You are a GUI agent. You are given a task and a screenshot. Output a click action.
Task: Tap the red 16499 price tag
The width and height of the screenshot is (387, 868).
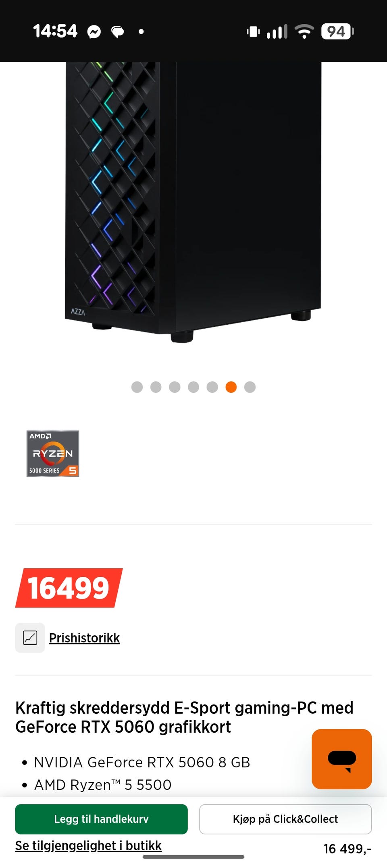(69, 588)
